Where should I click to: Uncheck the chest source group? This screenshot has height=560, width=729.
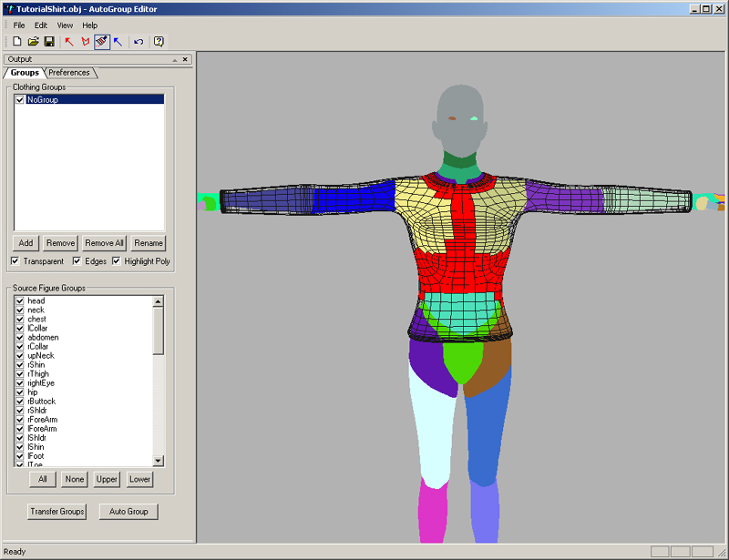[20, 319]
